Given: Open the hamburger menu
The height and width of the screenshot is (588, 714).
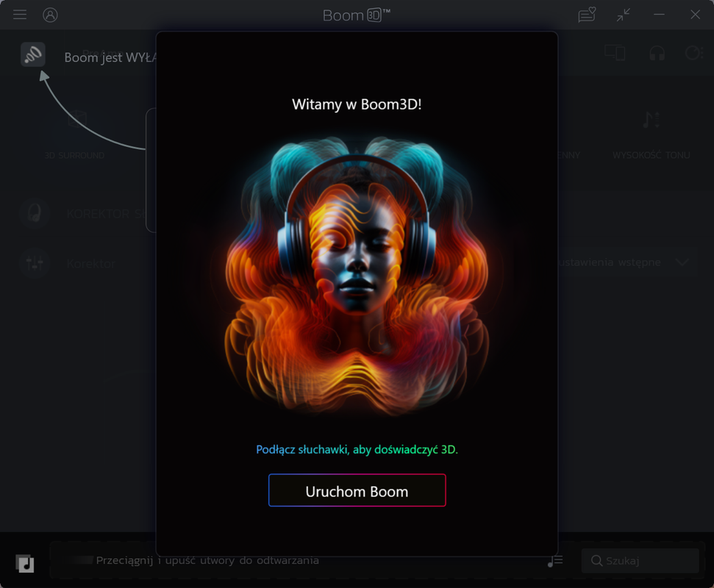Looking at the screenshot, I should click(x=20, y=15).
